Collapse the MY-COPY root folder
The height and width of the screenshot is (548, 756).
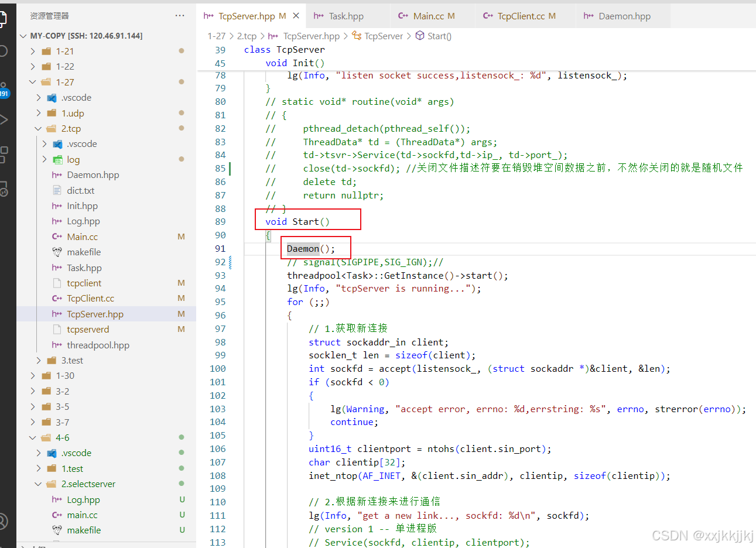(x=23, y=36)
